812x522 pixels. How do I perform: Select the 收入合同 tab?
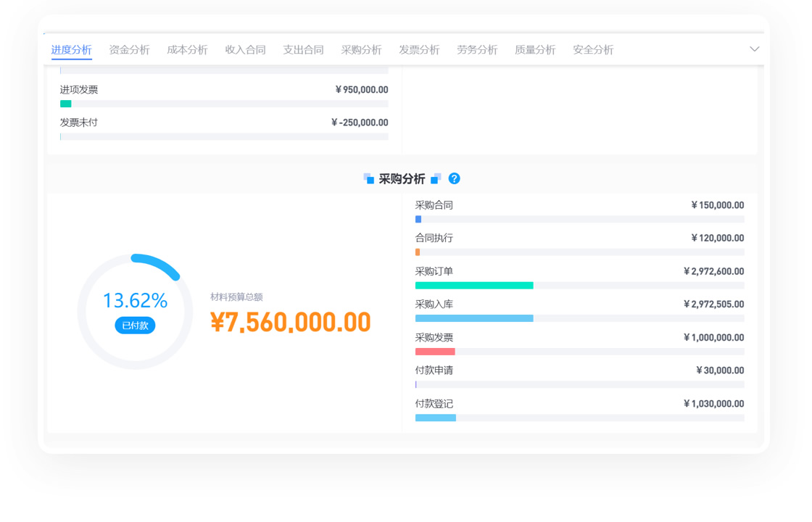pyautogui.click(x=245, y=50)
